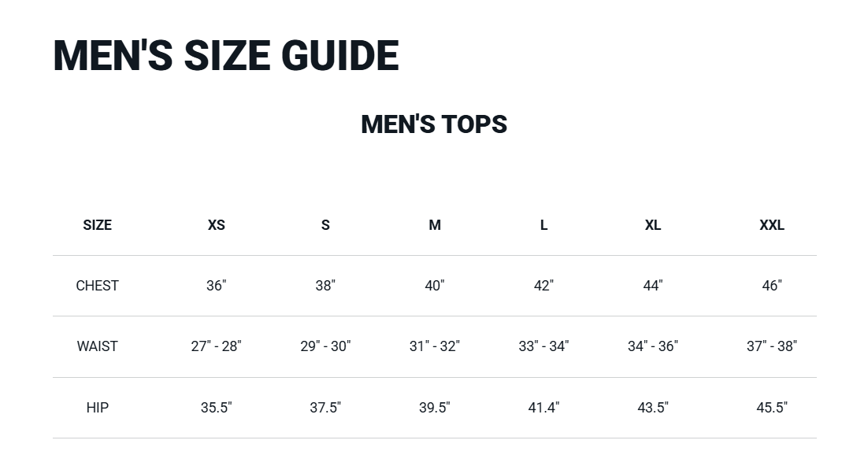This screenshot has width=868, height=455.
Task: Select the 29" - 30" waist cell
Action: [325, 346]
